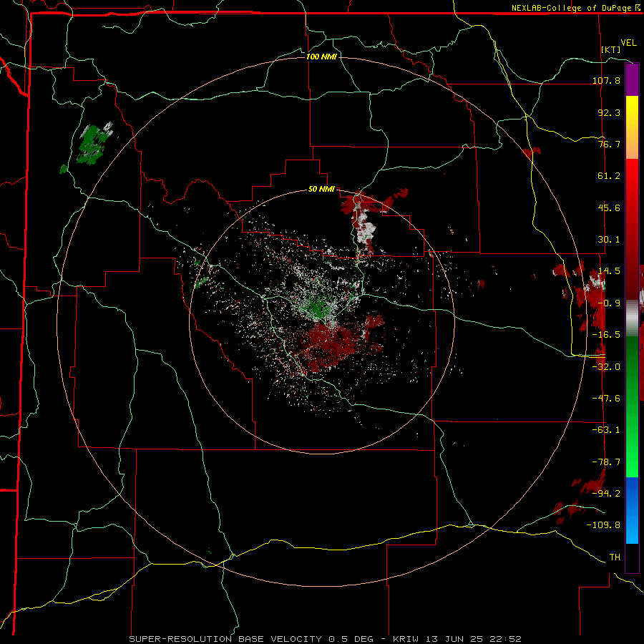Click the 45.6 velocity scale value
The image size is (644, 644).
[609, 208]
